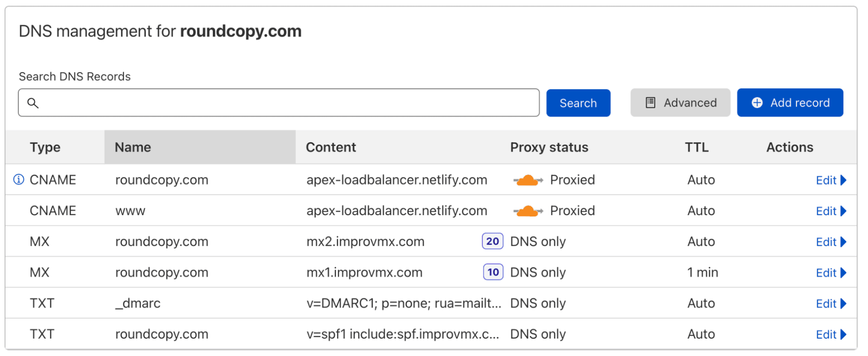Viewport: 868px width, 356px height.
Task: Click the magnifier icon in search field
Action: click(33, 103)
